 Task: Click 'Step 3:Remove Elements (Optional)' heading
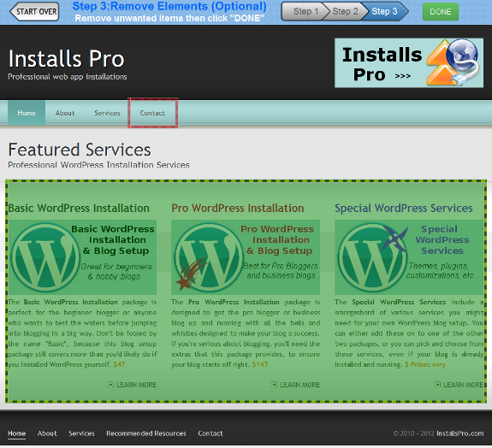(169, 6)
